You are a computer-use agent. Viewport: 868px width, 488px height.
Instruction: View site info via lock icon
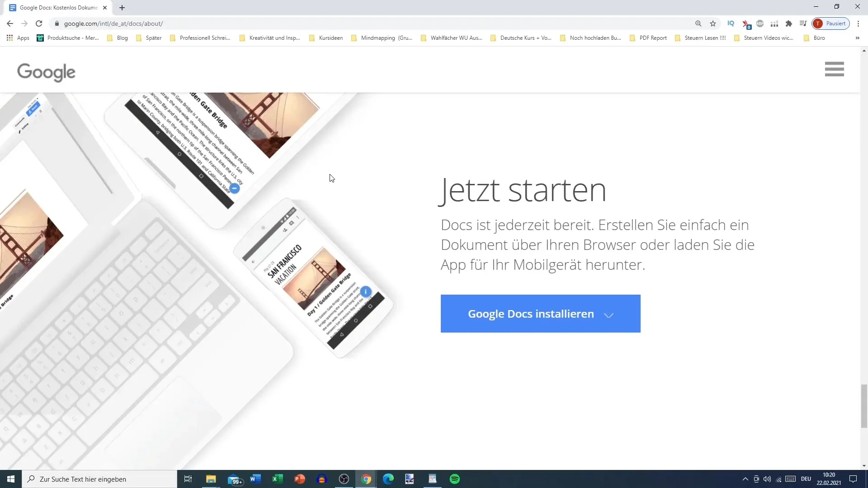(57, 23)
